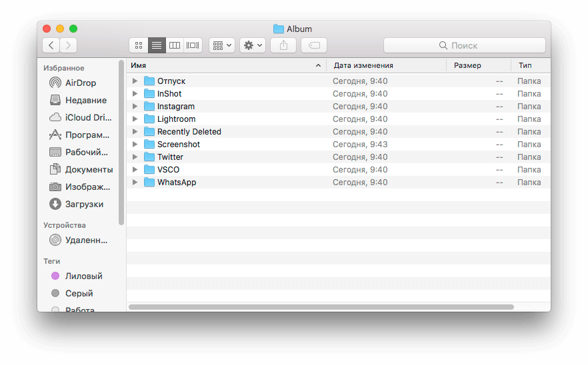Image resolution: width=588 pixels, height=365 pixels.
Task: Open Документы in the sidebar
Action: (x=89, y=169)
